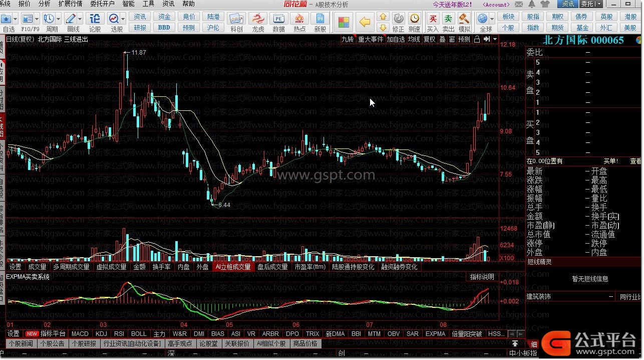The height and width of the screenshot is (360, 644).
Task: Open the 数据 PE data icon
Action: [x=278, y=19]
